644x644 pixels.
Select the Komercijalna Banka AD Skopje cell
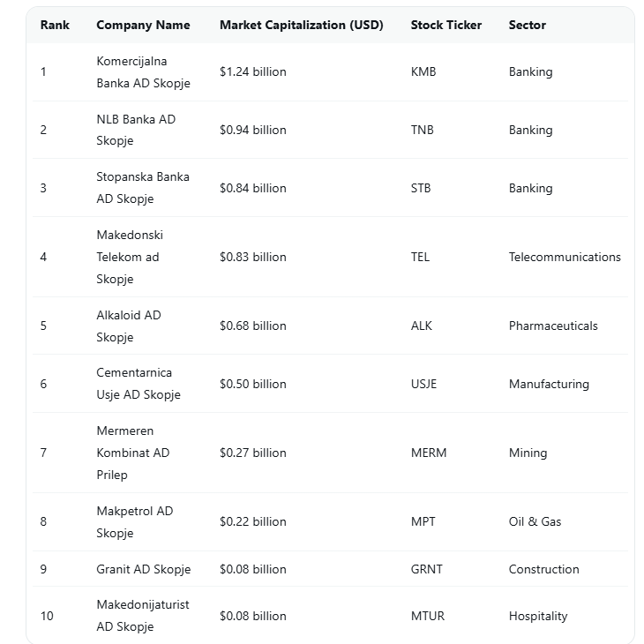(143, 72)
